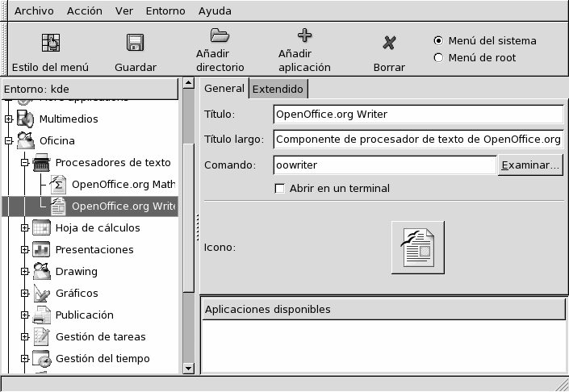Open the Archivo menu
Viewport: 569px width, 392px height.
pyautogui.click(x=34, y=10)
